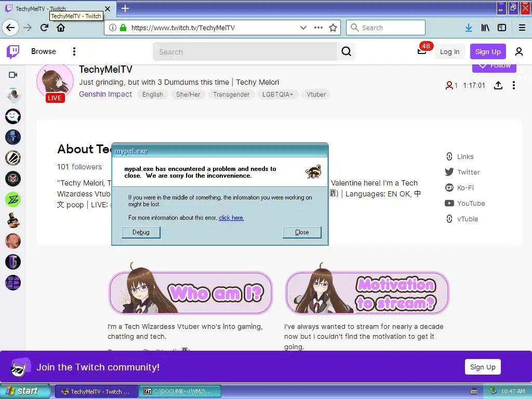Click the Twitch logo home icon
This screenshot has height=399, width=532.
pyautogui.click(x=13, y=51)
